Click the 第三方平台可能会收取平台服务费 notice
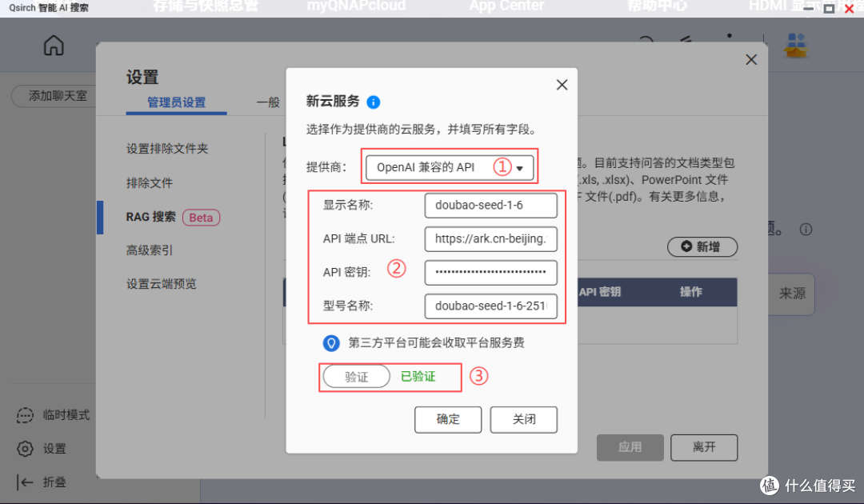 click(x=436, y=343)
